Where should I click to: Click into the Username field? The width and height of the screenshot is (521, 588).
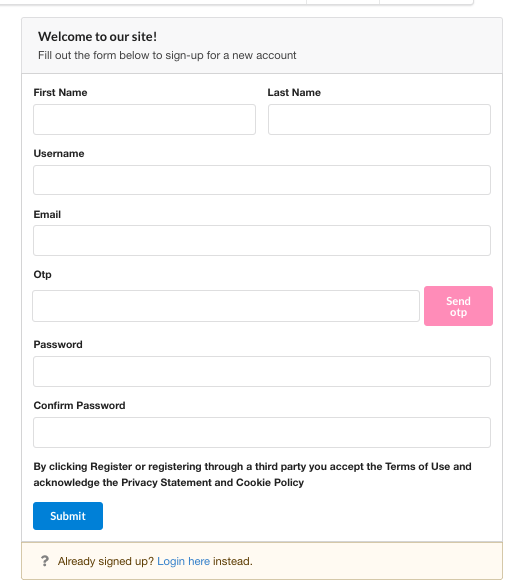click(x=262, y=180)
